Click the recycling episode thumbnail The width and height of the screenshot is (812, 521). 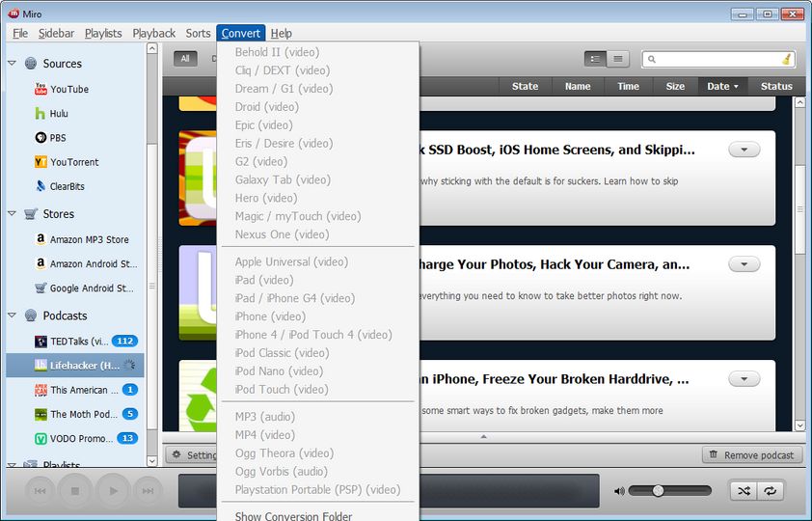click(x=198, y=397)
